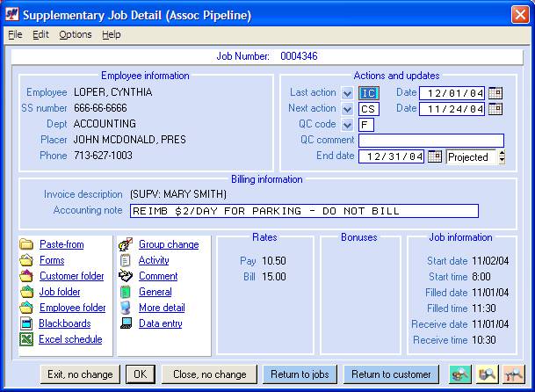Open the Group change link
535x392 pixels.
[169, 244]
